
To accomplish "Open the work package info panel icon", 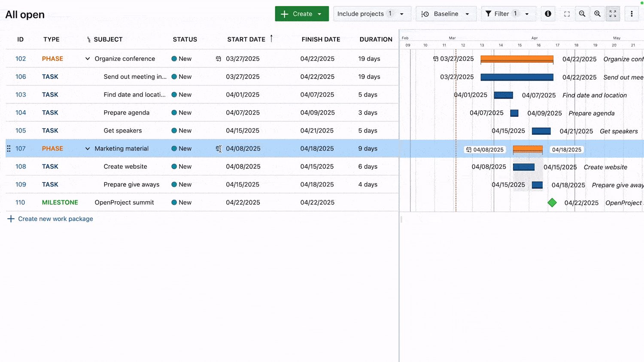I will 548,13.
